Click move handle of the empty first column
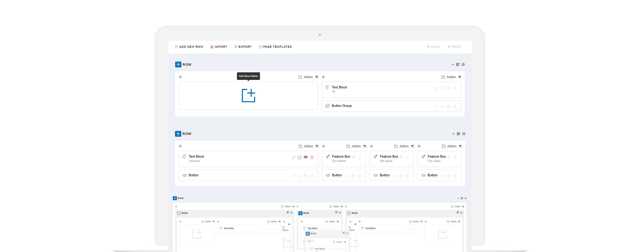 point(180,77)
